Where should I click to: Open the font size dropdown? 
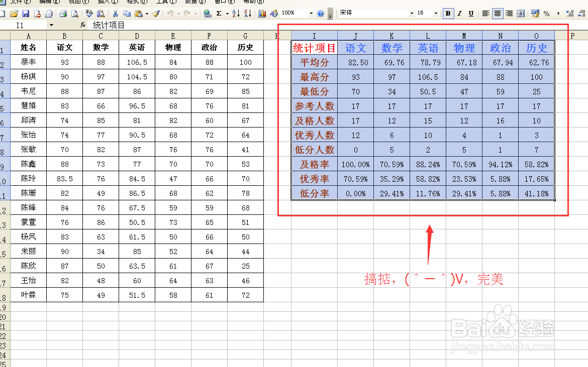point(435,14)
